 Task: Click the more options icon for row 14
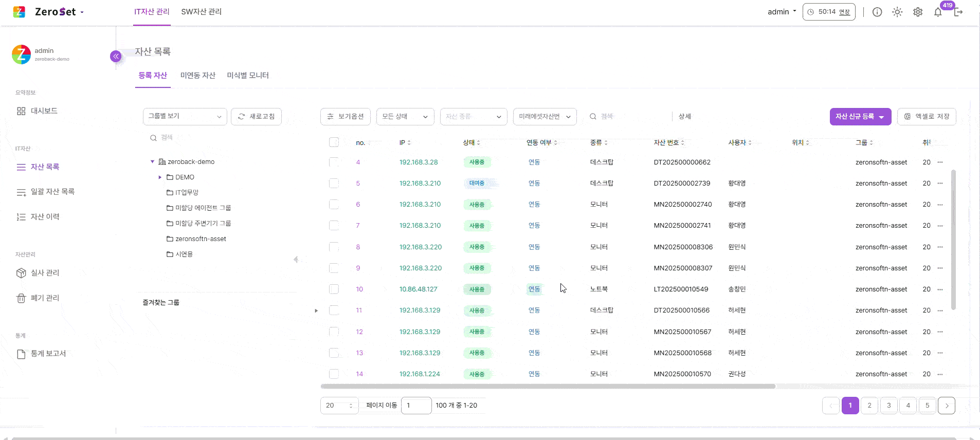coord(940,374)
